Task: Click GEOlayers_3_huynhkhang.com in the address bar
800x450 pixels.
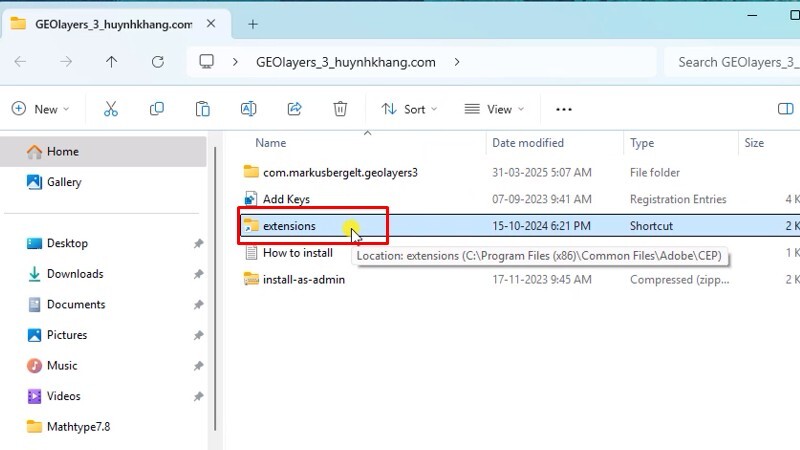Action: pyautogui.click(x=346, y=62)
